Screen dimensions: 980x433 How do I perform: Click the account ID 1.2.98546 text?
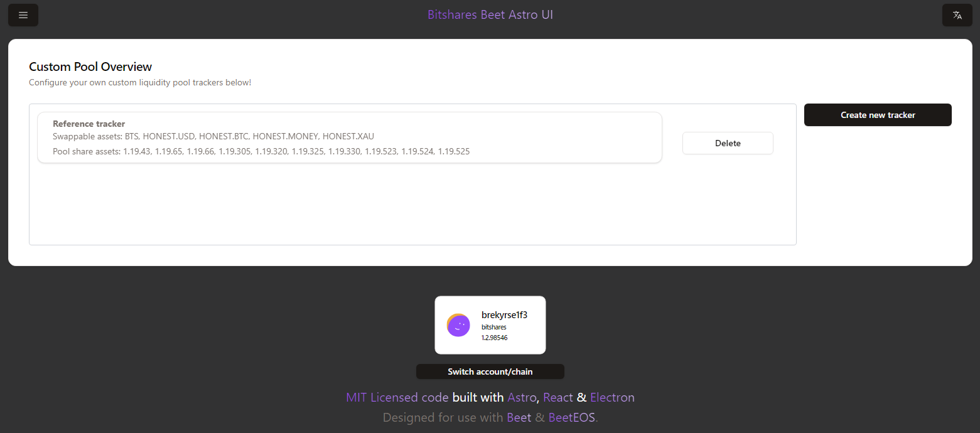pyautogui.click(x=494, y=338)
